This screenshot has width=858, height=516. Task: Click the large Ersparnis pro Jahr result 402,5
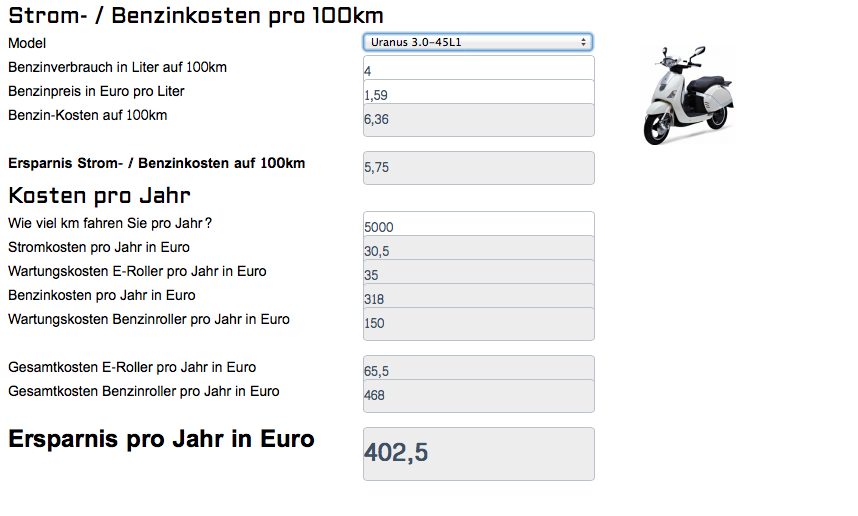click(x=478, y=453)
